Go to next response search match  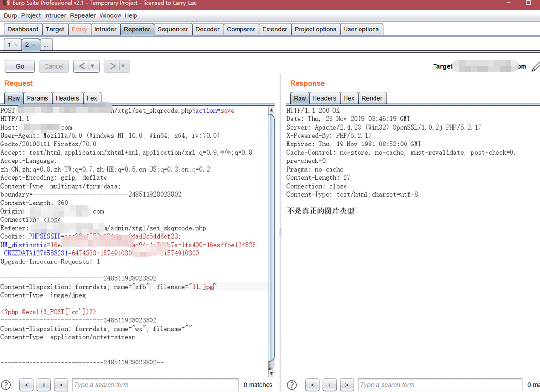click(347, 385)
